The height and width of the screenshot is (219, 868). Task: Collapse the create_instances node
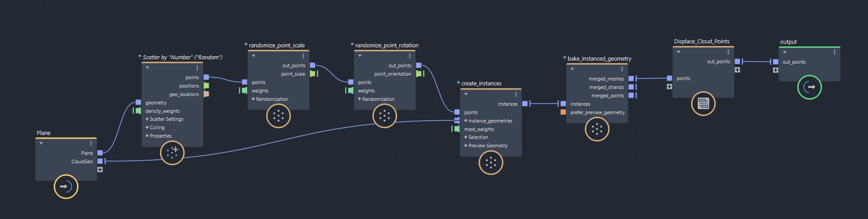pos(466,94)
